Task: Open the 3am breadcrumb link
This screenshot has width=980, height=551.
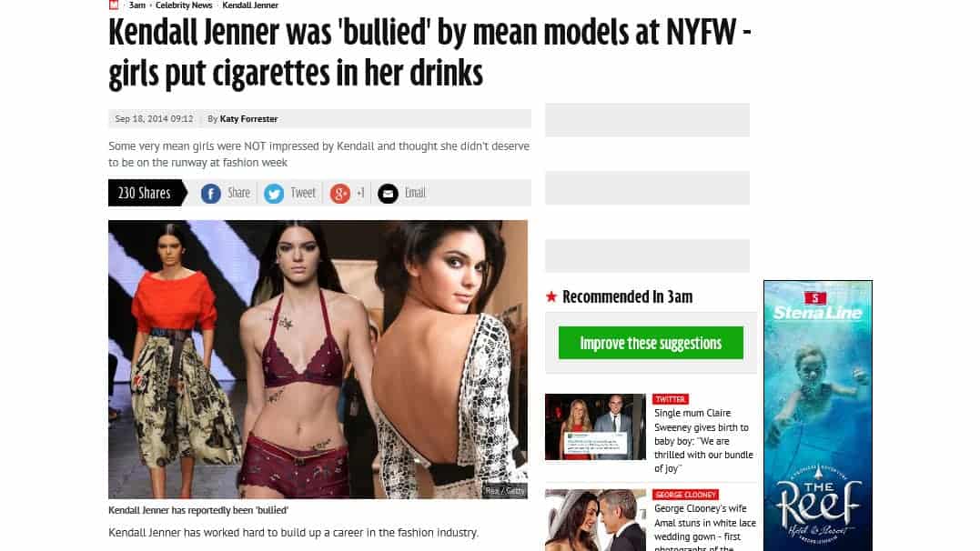Action: [136, 5]
